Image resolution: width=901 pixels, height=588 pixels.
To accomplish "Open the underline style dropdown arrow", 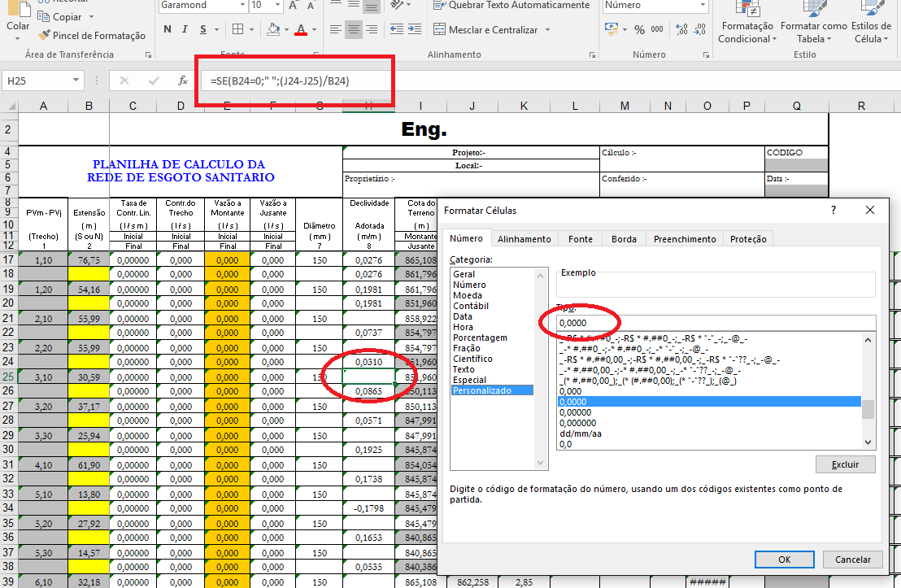I will 216,29.
